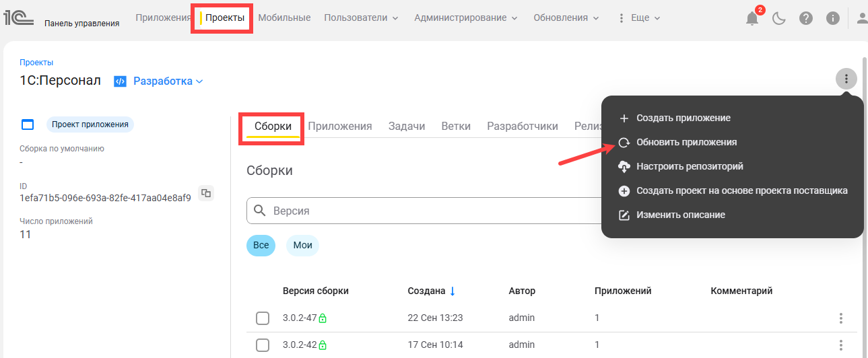Screen dimensions: 868x358
Task: Click project ID 1efa71b5-096e-693a-82fe-417aa04e8af9
Action: (x=105, y=198)
